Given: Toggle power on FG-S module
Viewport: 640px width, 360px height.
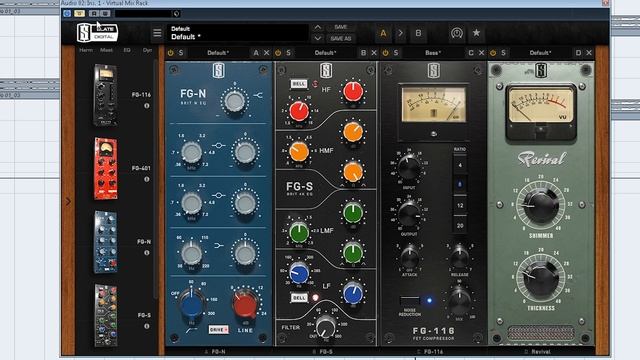Looking at the screenshot, I should click(278, 53).
